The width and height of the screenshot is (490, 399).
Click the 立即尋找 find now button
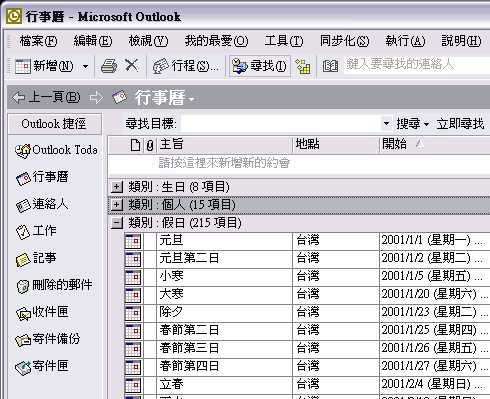(460, 124)
